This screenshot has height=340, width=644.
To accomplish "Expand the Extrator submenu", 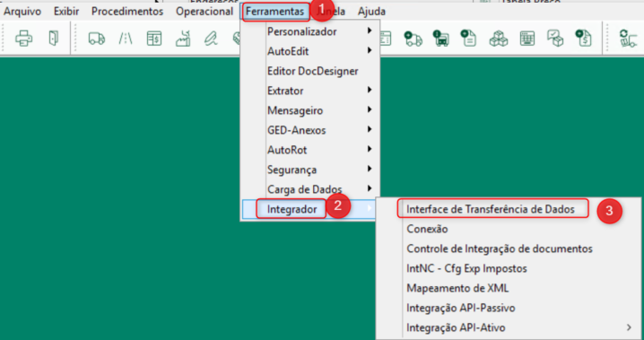I will point(310,91).
